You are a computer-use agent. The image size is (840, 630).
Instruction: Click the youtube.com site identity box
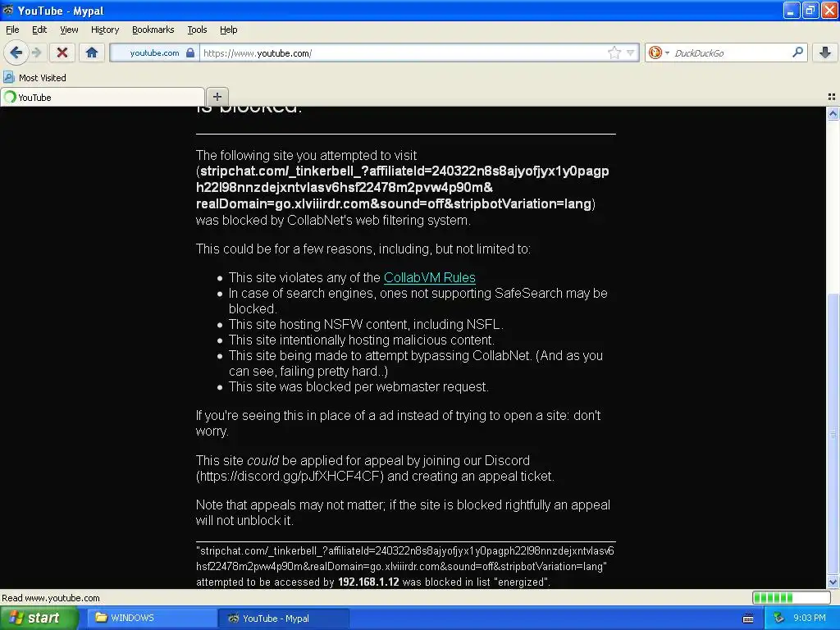point(154,52)
